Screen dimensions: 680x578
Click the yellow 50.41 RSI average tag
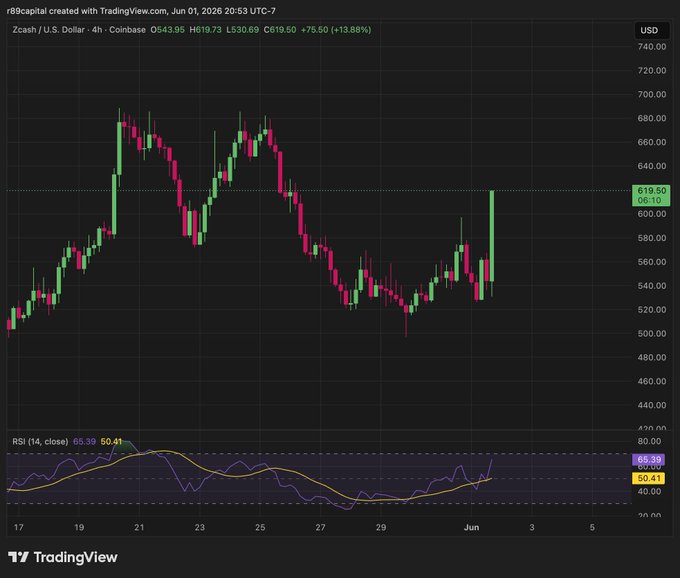649,478
